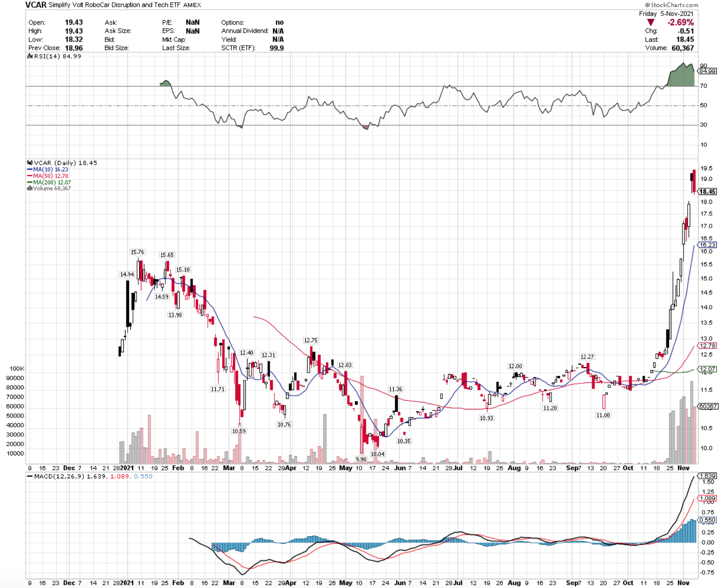Select the Open value 19.43
Viewport: 723px width, 588px height.
[74, 22]
